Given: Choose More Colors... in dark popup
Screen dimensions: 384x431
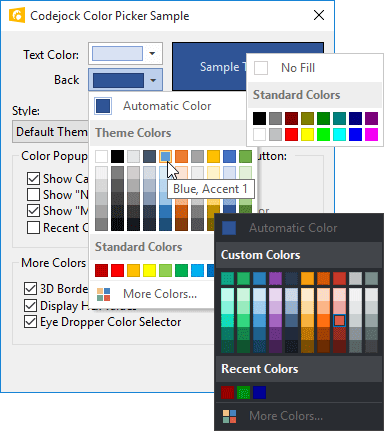Looking at the screenshot, I should pos(286,416).
